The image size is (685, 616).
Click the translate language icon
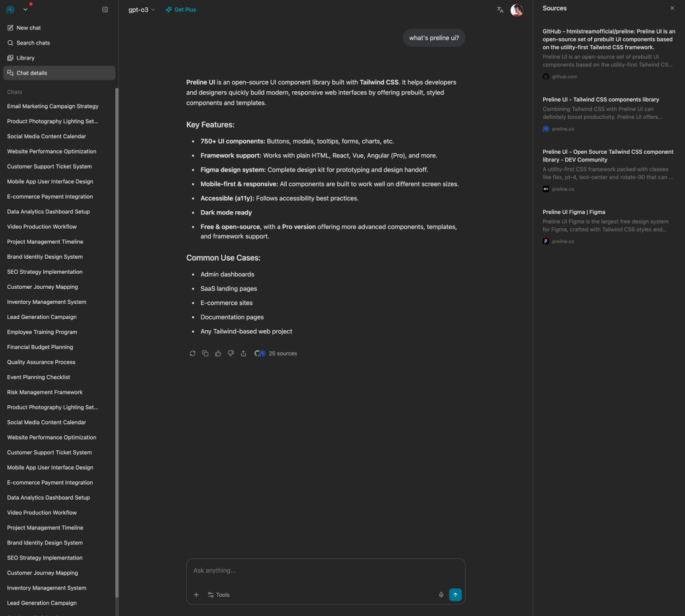click(x=500, y=10)
